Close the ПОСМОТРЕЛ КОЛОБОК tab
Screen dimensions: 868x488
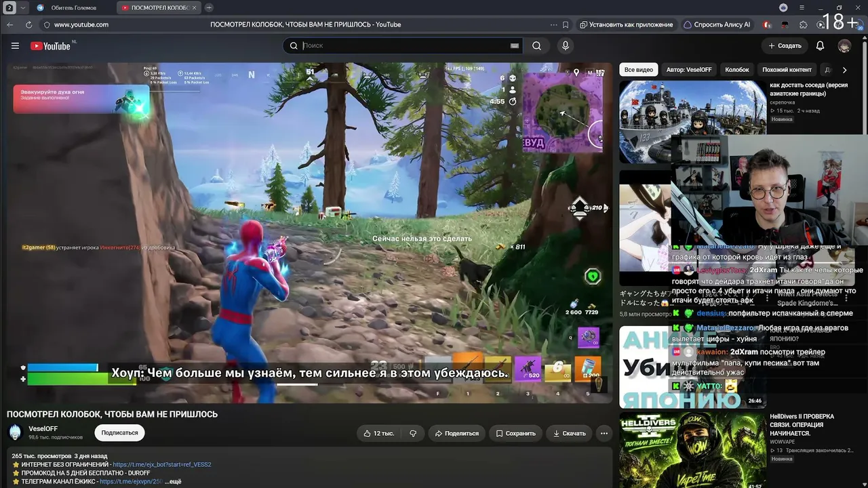[x=195, y=7]
